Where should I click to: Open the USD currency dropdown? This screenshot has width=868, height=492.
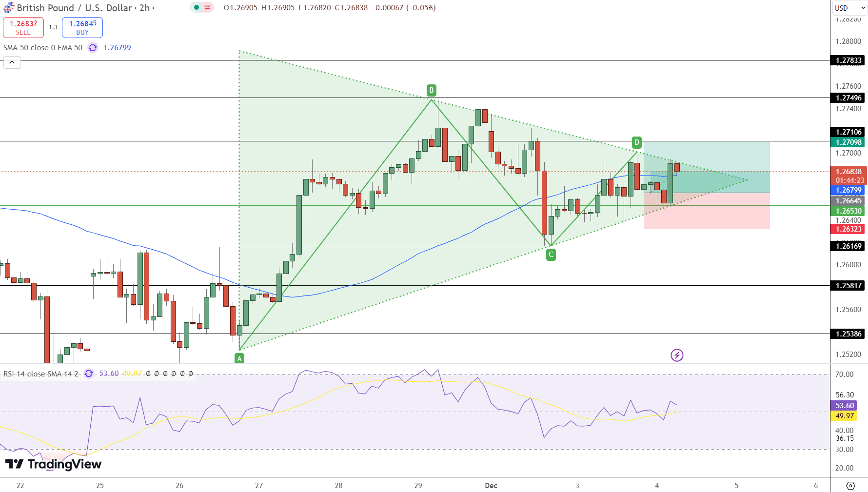[x=849, y=8]
